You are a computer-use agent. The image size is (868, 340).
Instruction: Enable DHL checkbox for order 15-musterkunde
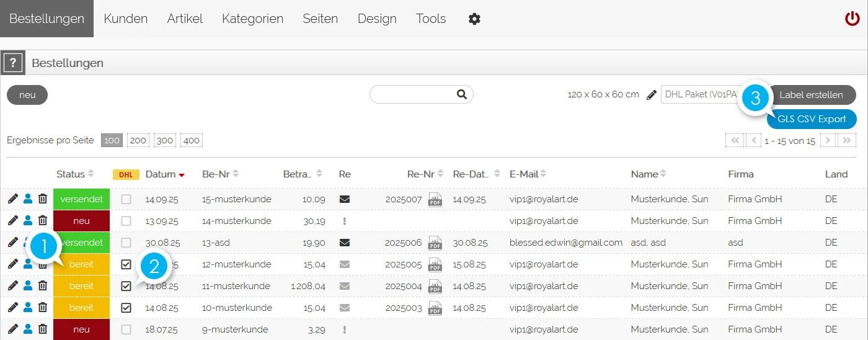coord(126,200)
